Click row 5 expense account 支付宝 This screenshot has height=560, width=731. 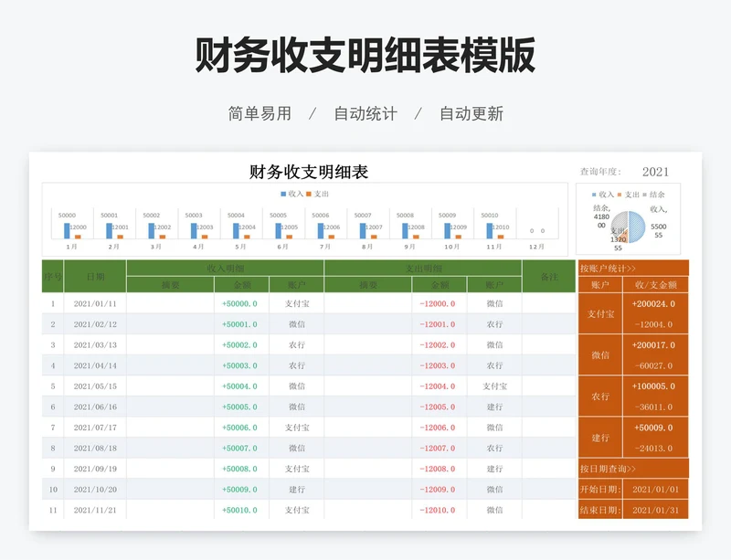point(494,386)
